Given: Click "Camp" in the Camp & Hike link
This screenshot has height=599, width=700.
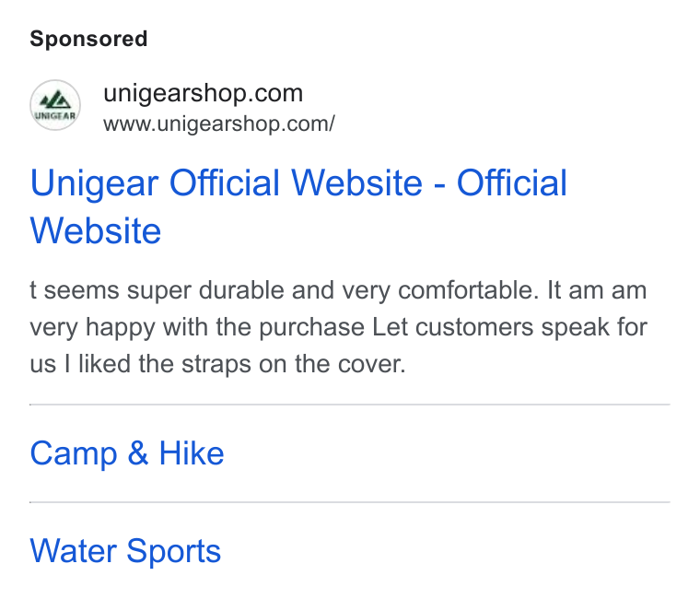Looking at the screenshot, I should click(x=74, y=454).
